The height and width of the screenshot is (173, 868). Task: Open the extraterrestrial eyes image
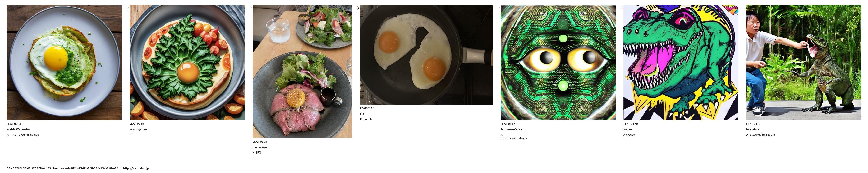[558, 62]
